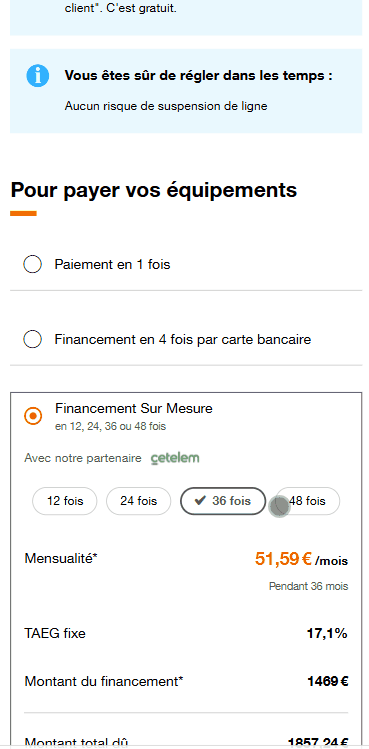Click the Cetelem partner logo
This screenshot has width=369, height=749.
pos(175,458)
